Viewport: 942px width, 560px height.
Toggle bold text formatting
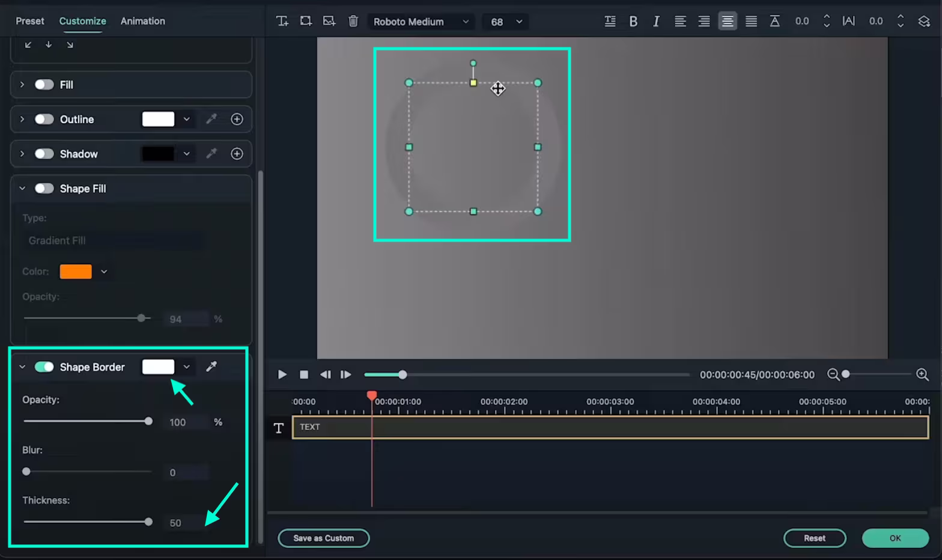pyautogui.click(x=633, y=21)
